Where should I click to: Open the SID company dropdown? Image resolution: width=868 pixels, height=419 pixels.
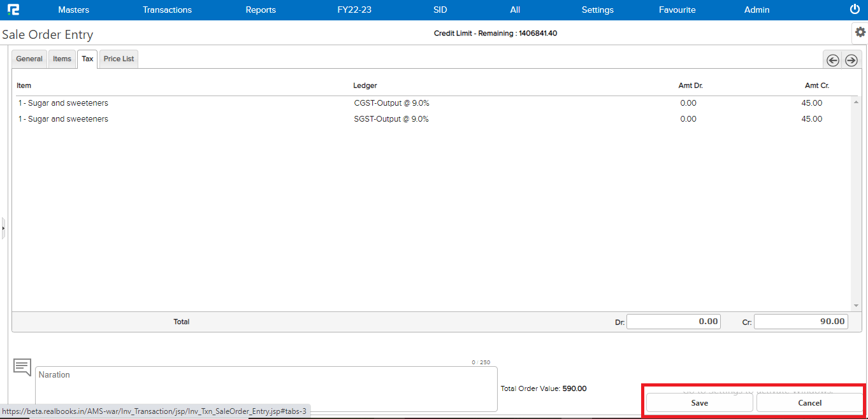pyautogui.click(x=440, y=10)
